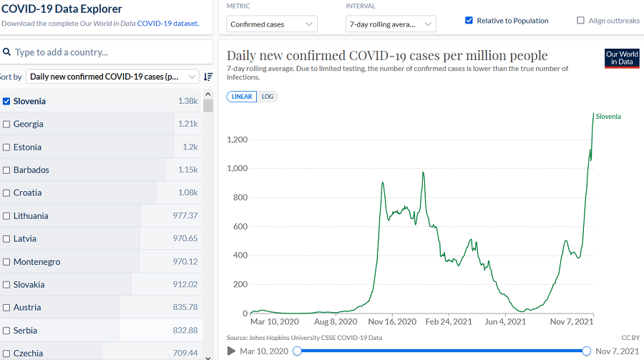
Task: Disable the Relative to Population checkbox
Action: click(469, 21)
